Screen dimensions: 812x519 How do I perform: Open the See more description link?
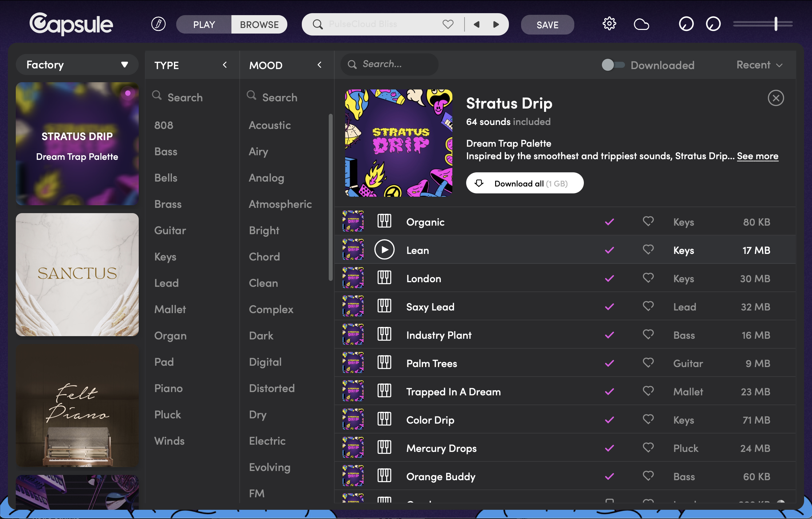point(757,156)
